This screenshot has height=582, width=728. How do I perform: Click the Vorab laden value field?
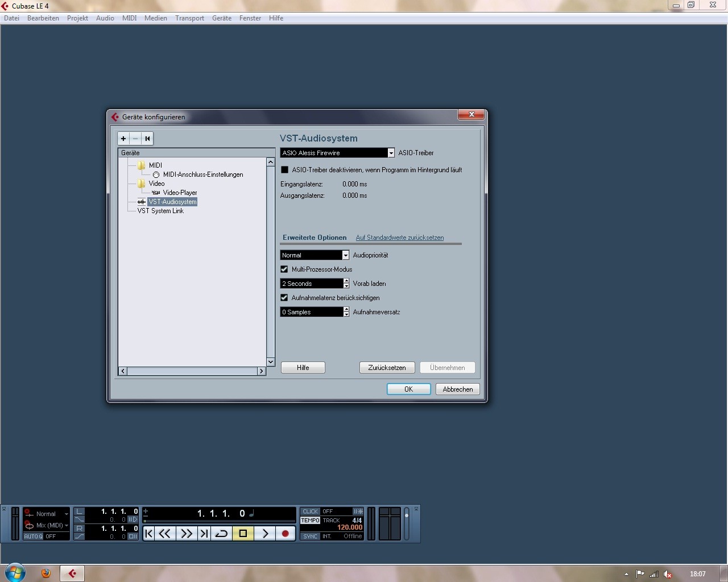tap(312, 284)
